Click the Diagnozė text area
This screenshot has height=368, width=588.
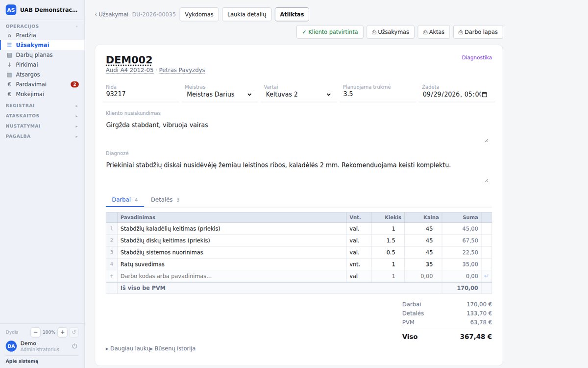[298, 170]
